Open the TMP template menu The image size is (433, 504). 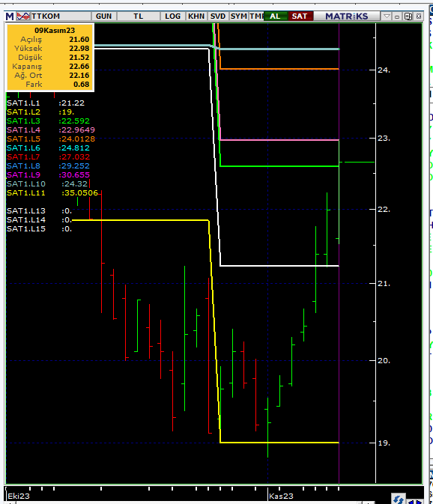click(256, 16)
